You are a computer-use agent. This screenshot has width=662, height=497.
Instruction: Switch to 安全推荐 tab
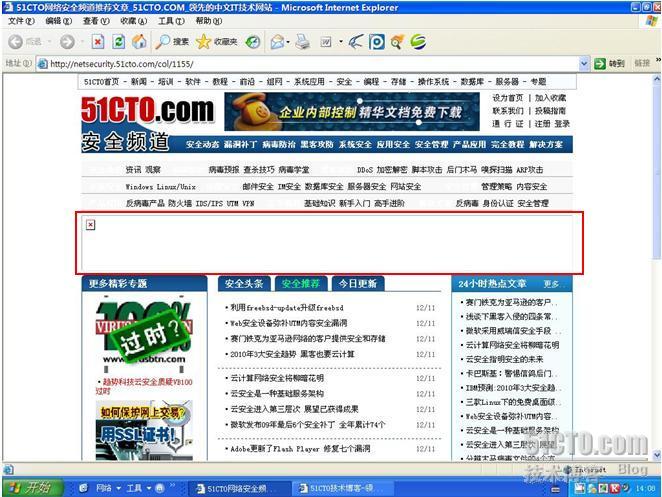pos(301,284)
